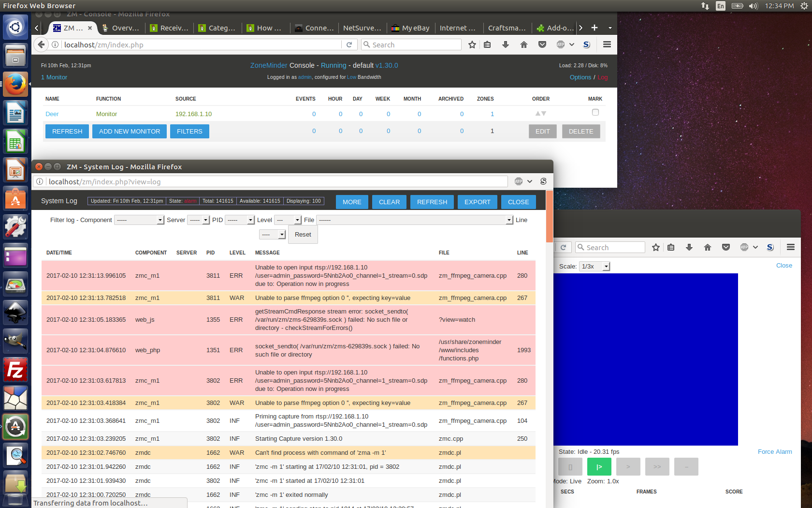812x508 pixels.
Task: Click CLOSE button in System Log
Action: click(x=518, y=202)
